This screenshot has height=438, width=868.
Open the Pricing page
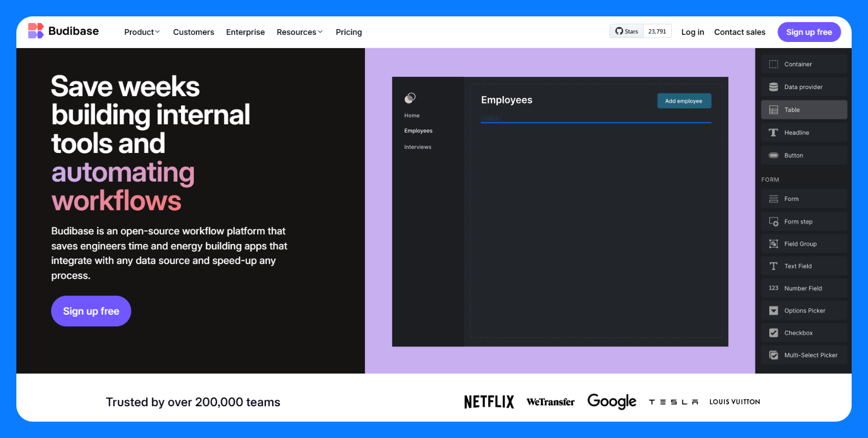tap(349, 32)
